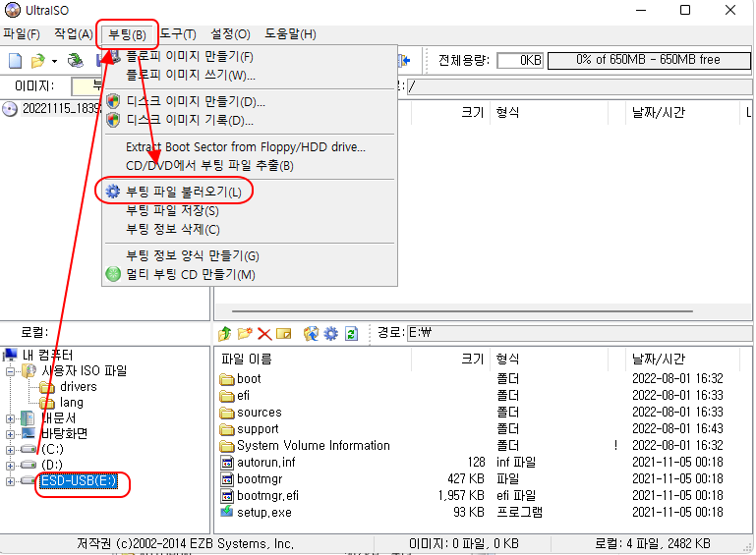Image resolution: width=756 pixels, height=555 pixels.
Task: Select the setup.exe file
Action: (264, 513)
